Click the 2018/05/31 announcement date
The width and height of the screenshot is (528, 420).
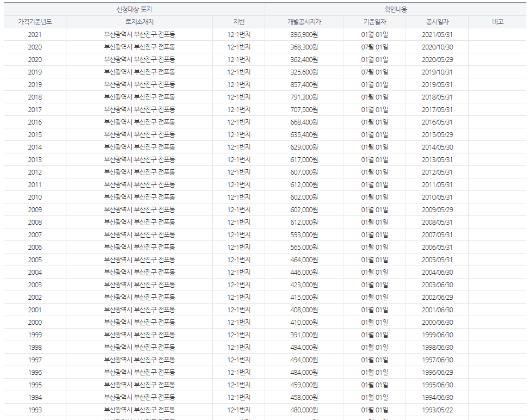(x=437, y=97)
